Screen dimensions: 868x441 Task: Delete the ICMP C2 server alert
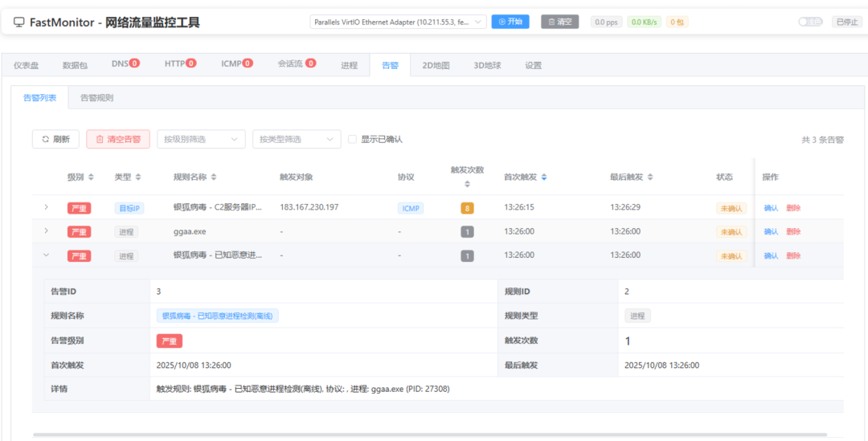click(x=793, y=208)
